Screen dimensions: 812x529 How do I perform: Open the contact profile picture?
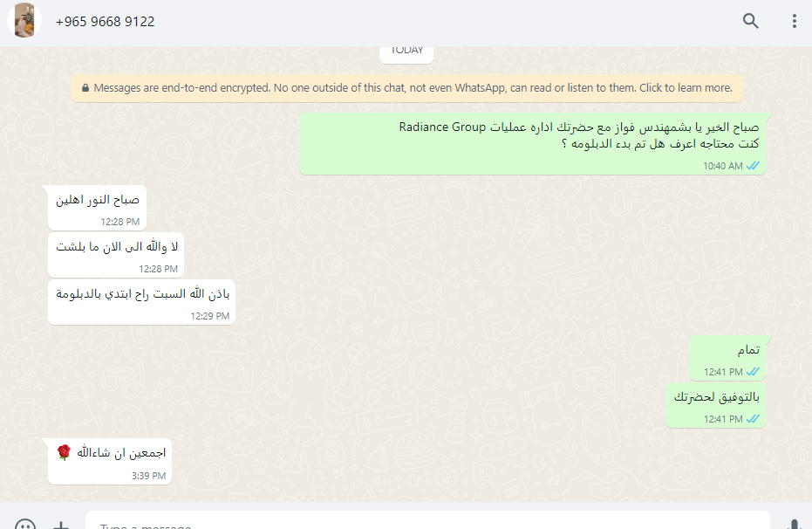pyautogui.click(x=24, y=21)
